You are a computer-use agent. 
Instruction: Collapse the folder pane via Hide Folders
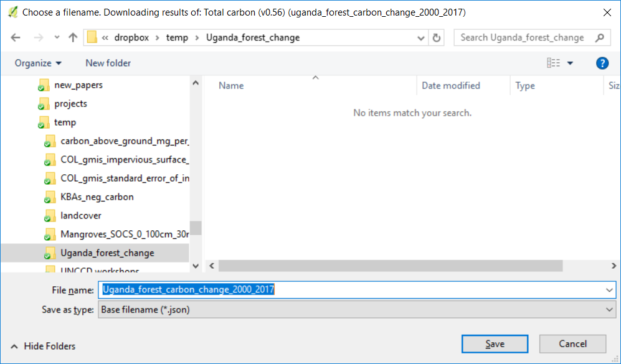click(43, 346)
